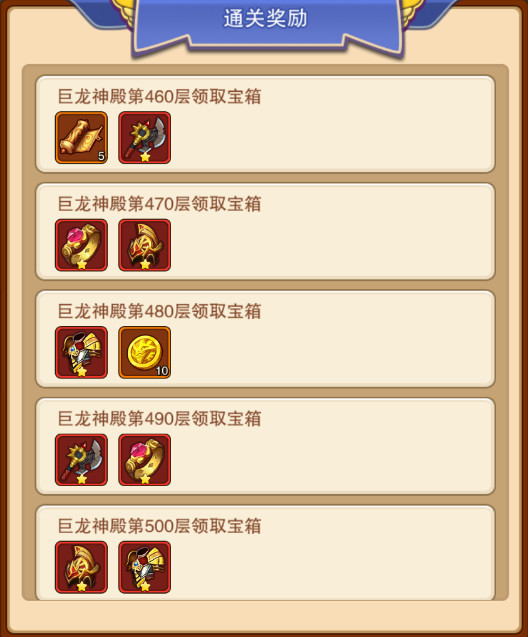Open the armor item in floor 480 rewards

[x=81, y=352]
